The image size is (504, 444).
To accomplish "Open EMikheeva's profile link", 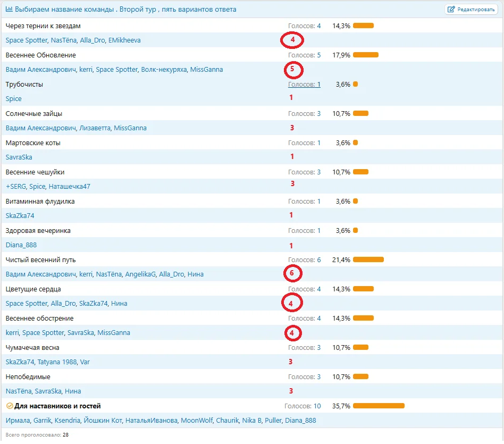I will (x=124, y=40).
